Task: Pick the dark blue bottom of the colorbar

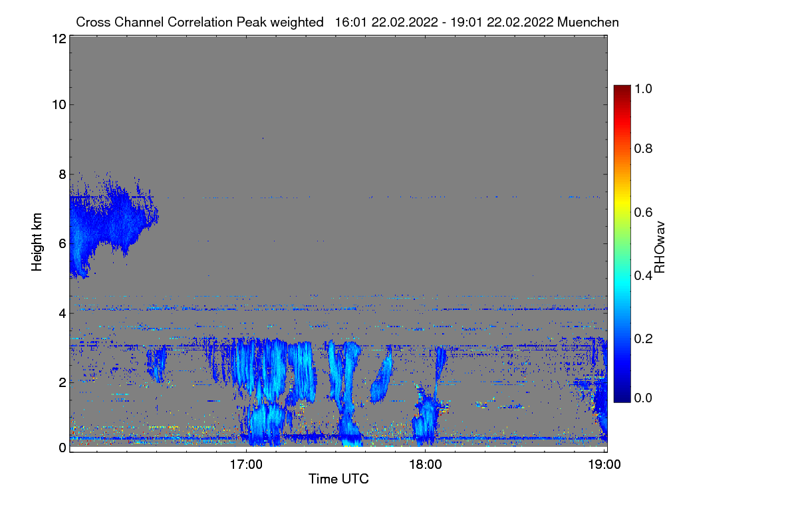Action: point(621,397)
